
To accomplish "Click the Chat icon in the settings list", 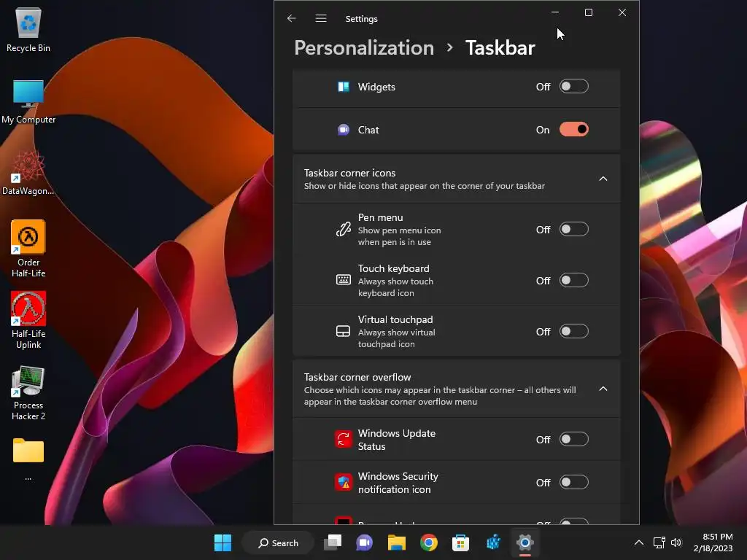I will [x=344, y=130].
